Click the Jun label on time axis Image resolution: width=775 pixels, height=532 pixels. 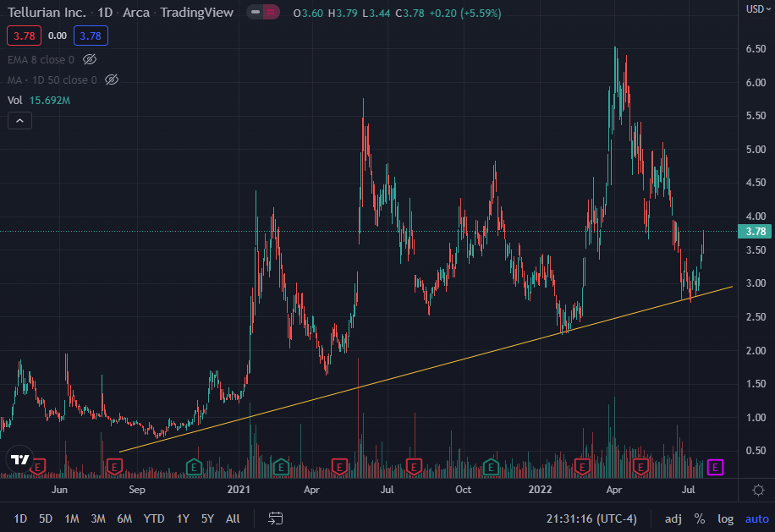coord(59,490)
